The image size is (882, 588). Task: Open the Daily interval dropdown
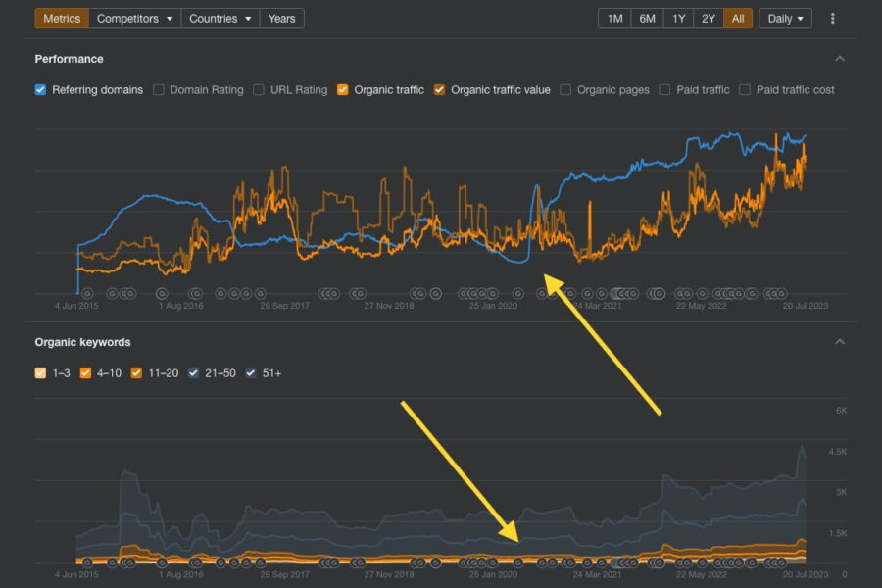pos(785,19)
